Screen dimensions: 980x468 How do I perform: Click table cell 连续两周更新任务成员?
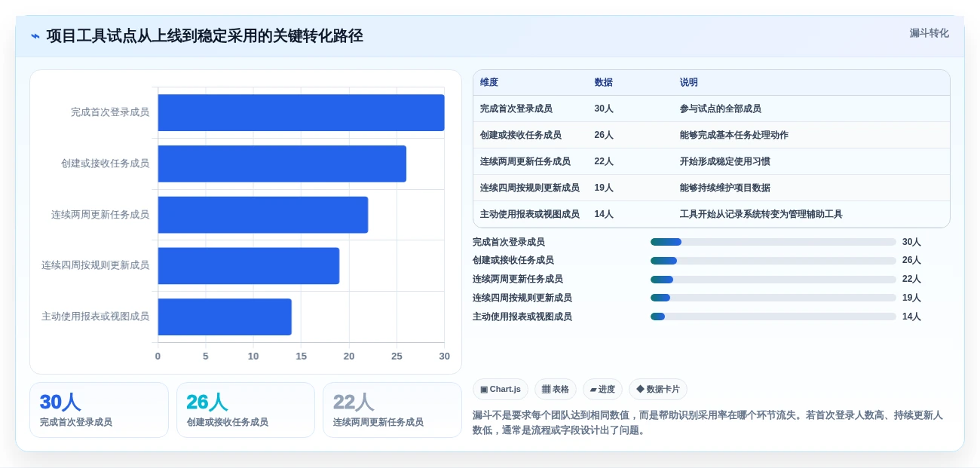[525, 161]
